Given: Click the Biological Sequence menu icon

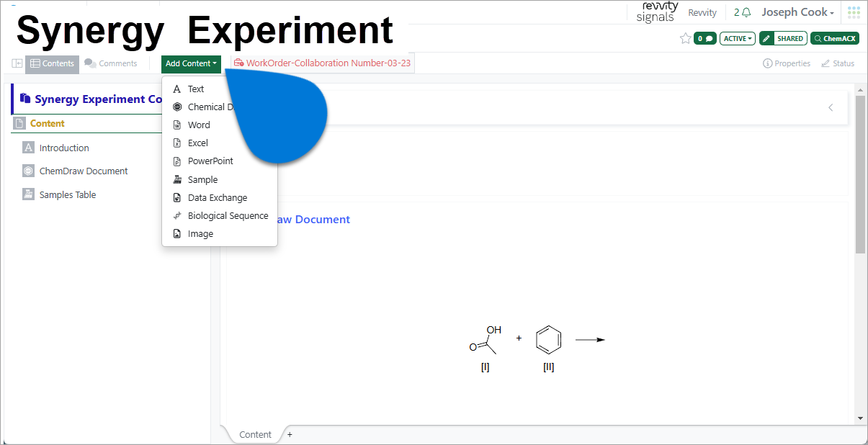Looking at the screenshot, I should click(x=177, y=216).
